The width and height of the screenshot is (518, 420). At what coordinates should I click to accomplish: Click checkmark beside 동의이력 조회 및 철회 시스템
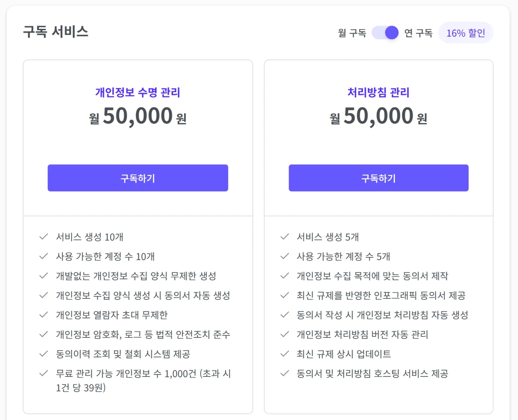(x=44, y=354)
